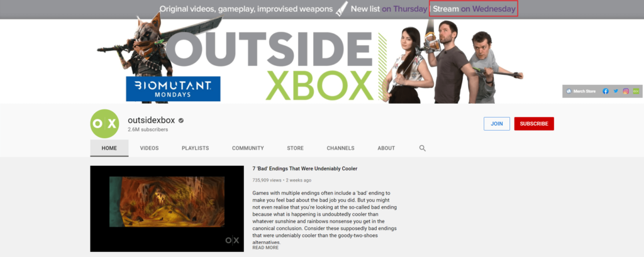This screenshot has height=257, width=644.
Task: Click the red SUBSCRIBE button
Action: (x=534, y=124)
